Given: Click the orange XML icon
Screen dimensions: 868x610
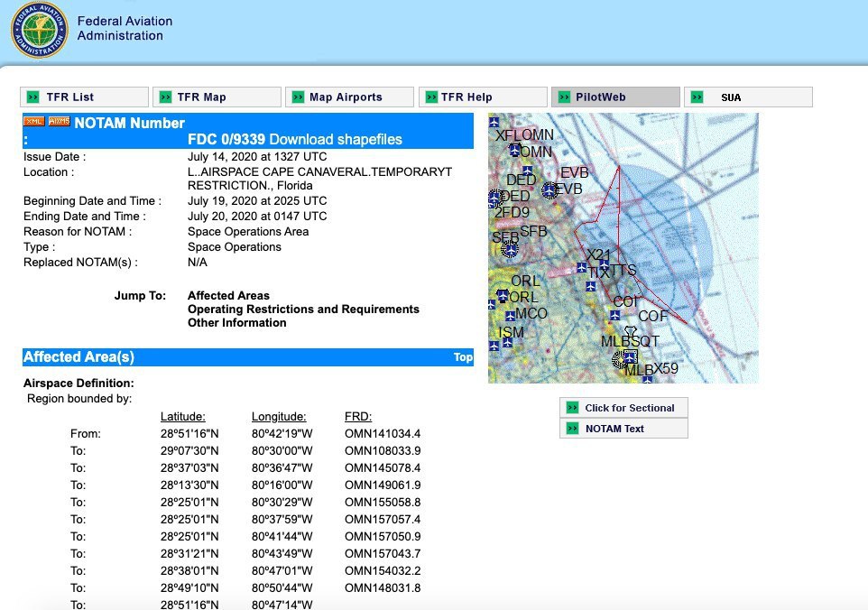Looking at the screenshot, I should pos(33,121).
